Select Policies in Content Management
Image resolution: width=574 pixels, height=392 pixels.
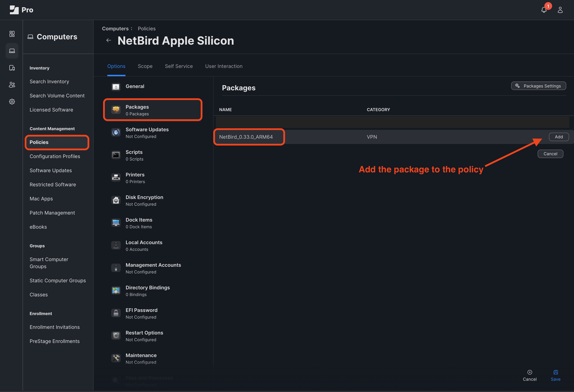coord(39,142)
